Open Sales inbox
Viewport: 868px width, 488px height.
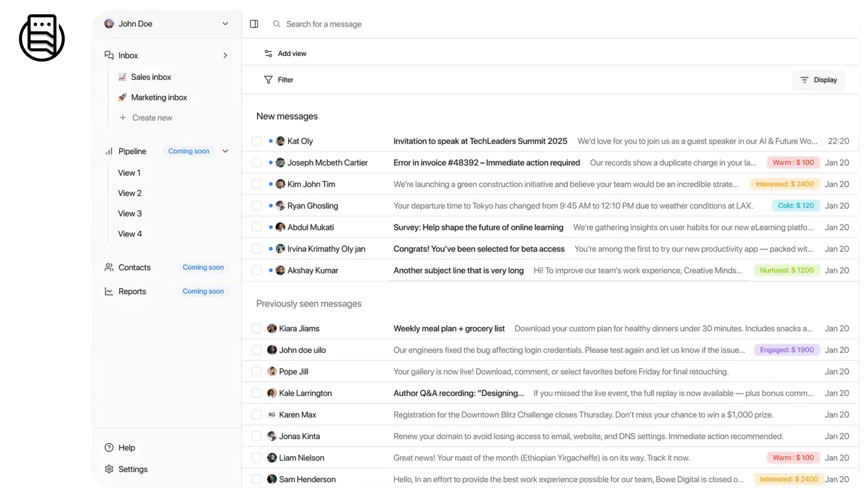[x=145, y=77]
